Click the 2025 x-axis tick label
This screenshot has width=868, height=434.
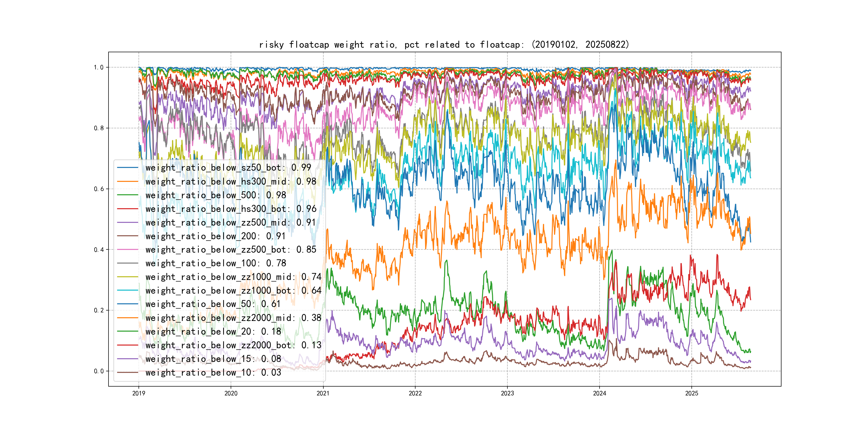pyautogui.click(x=691, y=393)
